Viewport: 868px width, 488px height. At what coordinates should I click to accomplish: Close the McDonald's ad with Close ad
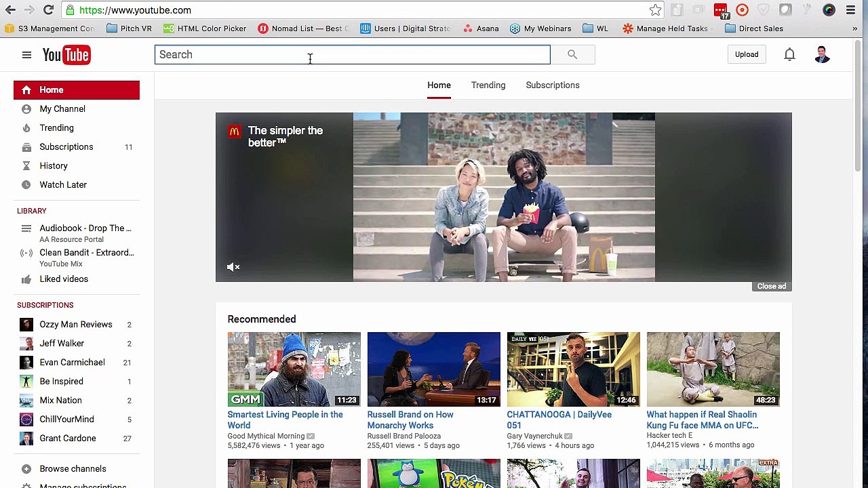click(x=772, y=286)
